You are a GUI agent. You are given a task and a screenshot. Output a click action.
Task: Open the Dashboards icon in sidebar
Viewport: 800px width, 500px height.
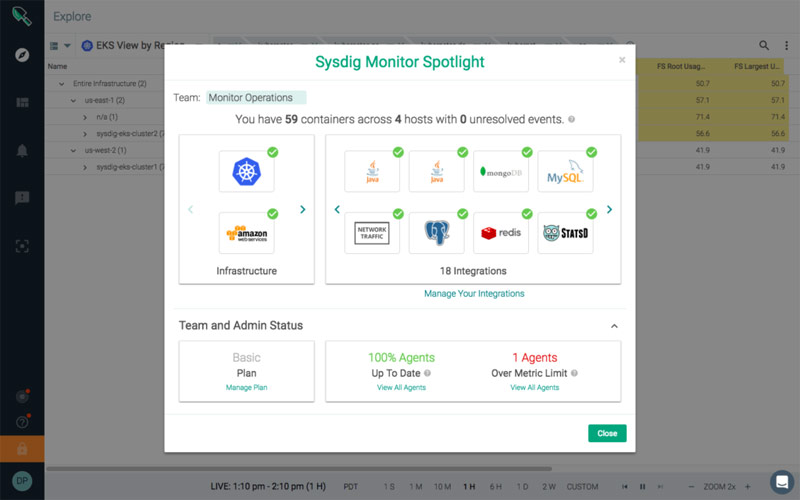pyautogui.click(x=22, y=103)
